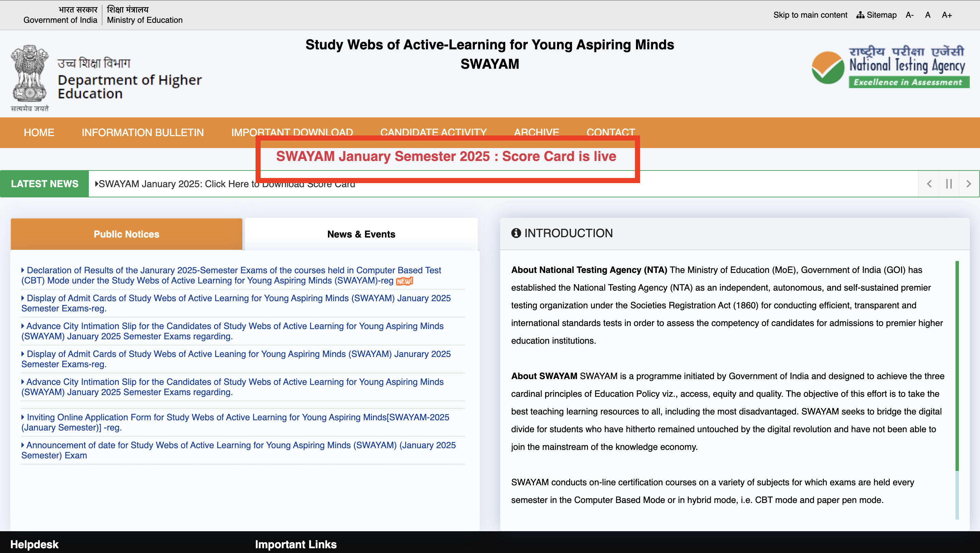
Task: Show next news ticker item
Action: (x=968, y=184)
